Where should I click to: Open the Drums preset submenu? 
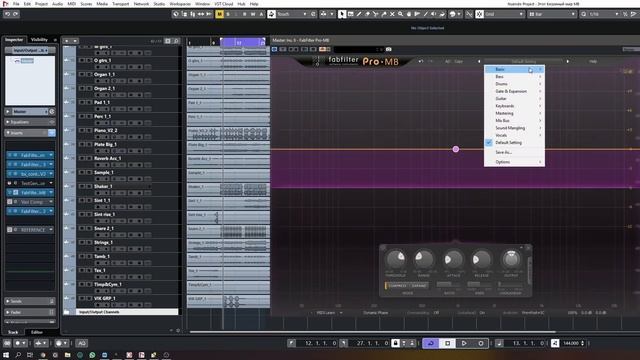pos(514,84)
